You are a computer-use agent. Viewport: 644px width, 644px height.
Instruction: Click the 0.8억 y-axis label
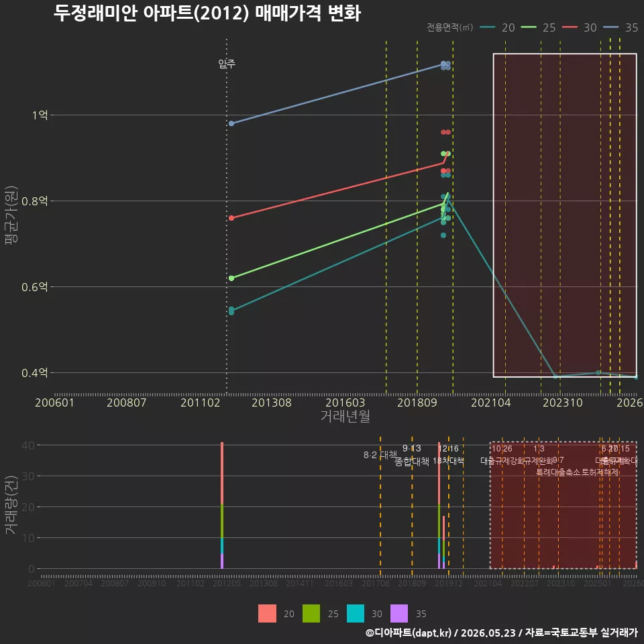[34, 201]
